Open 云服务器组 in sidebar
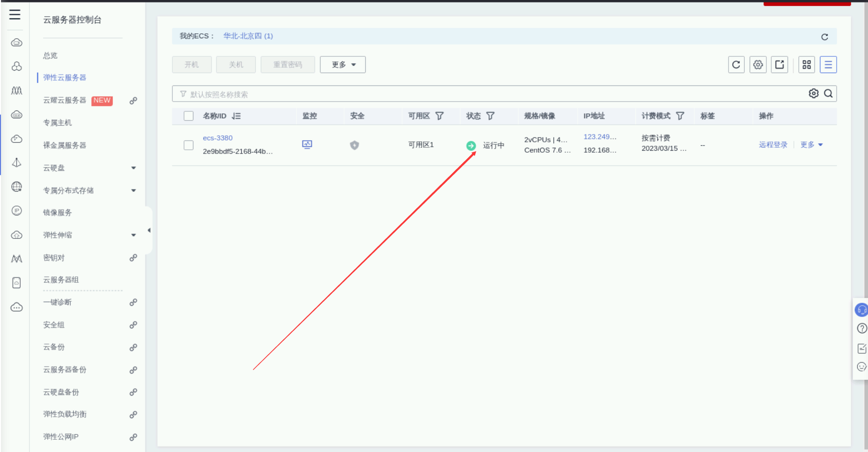The height and width of the screenshot is (452, 868). [x=61, y=280]
